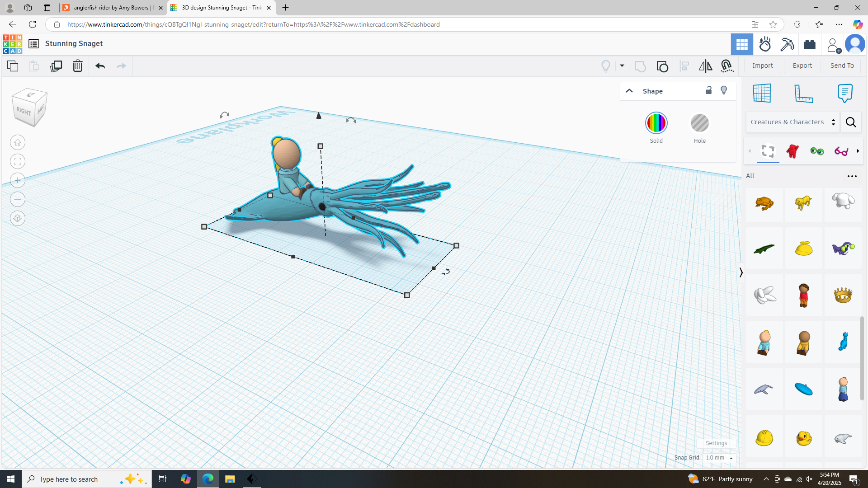This screenshot has width=868, height=488.
Task: Undo the last action
Action: point(100,66)
